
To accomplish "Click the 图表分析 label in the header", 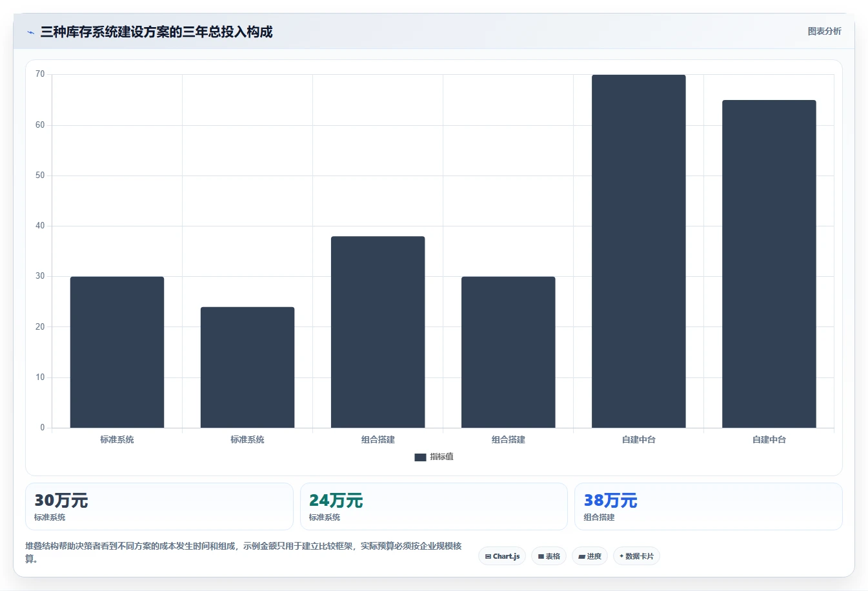I will (824, 31).
